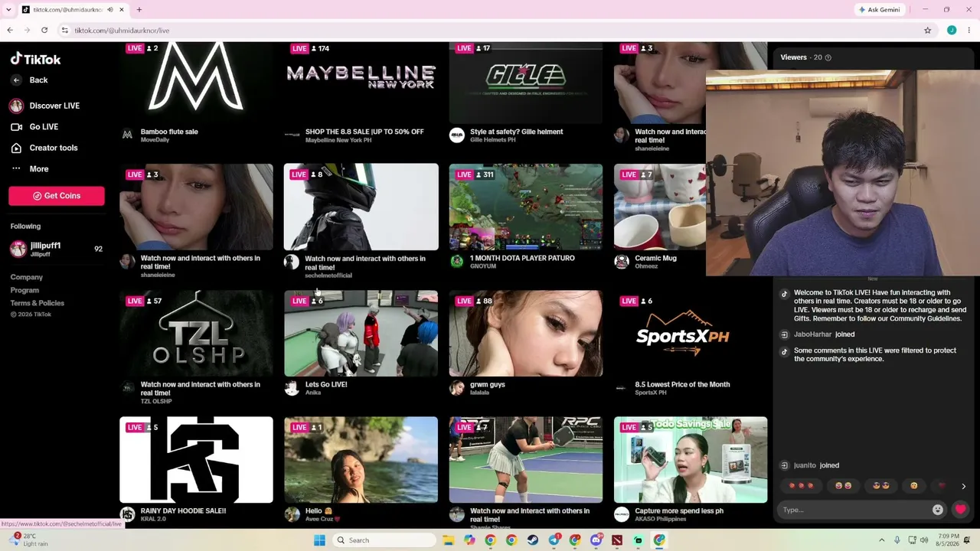The image size is (980, 551).
Task: Open the 1 MONTH DOTA PLAYER PATURO stream
Action: point(526,207)
